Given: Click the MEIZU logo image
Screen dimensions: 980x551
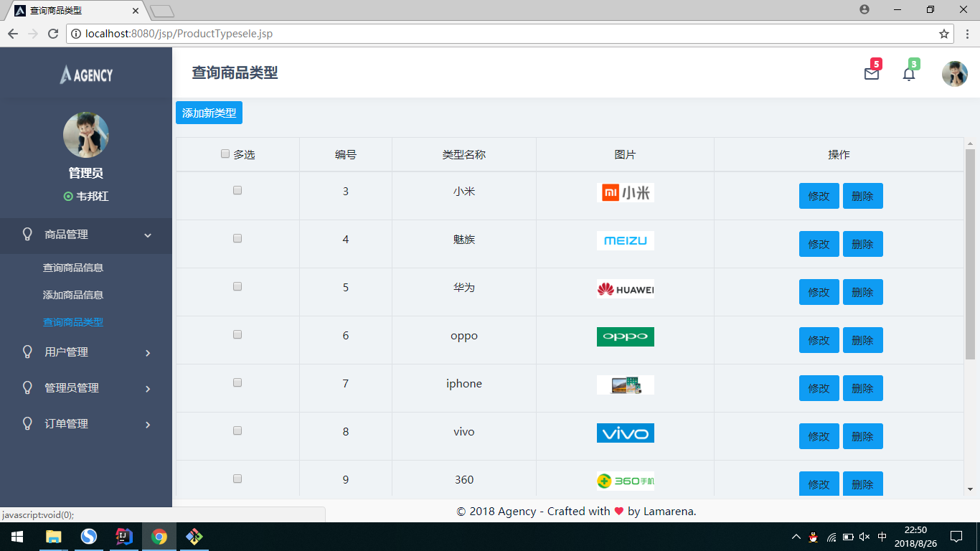Looking at the screenshot, I should click(x=626, y=240).
